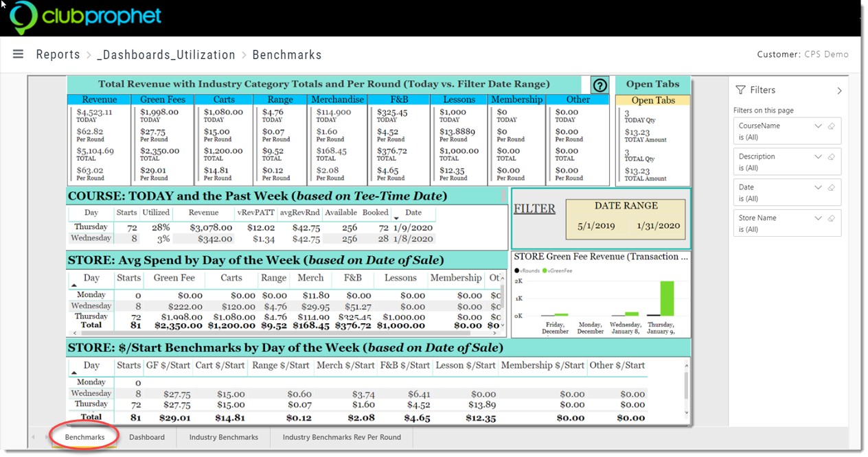
Task: Click the Revenue category header
Action: (x=100, y=99)
